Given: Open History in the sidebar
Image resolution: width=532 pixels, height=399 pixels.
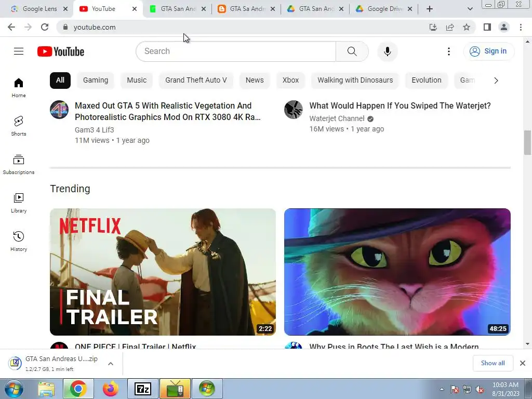Looking at the screenshot, I should (19, 241).
